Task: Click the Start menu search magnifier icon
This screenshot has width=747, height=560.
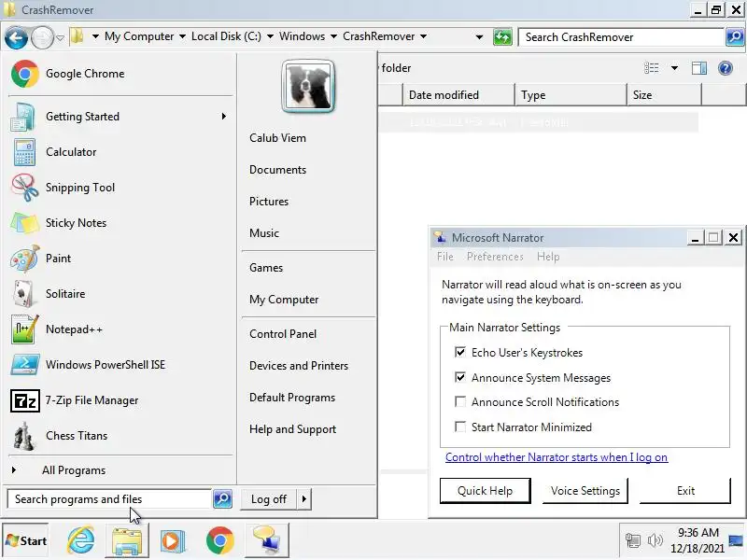Action: pos(222,499)
